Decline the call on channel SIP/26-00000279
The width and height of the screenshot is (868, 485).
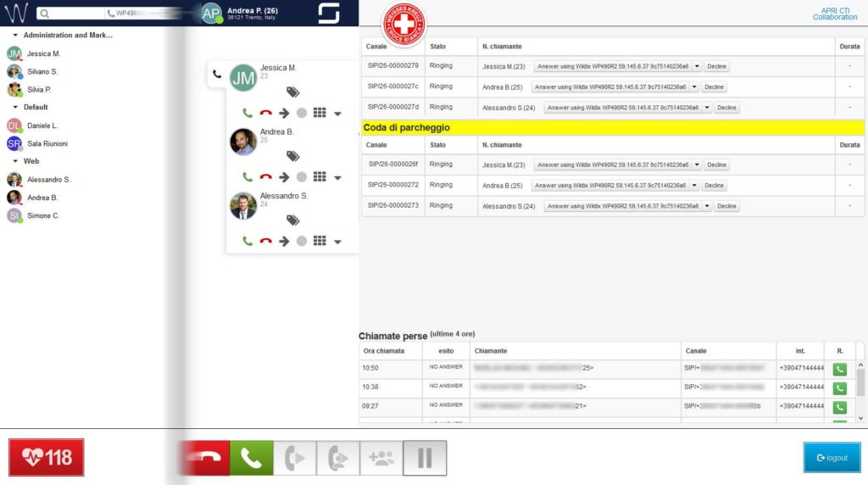coord(716,66)
